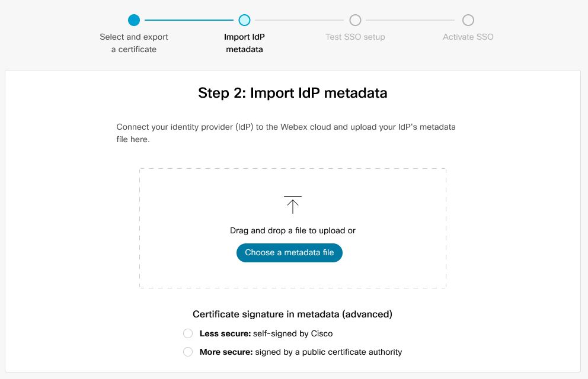Click the upload arrow icon in drop zone
588x379 pixels.
(x=292, y=204)
